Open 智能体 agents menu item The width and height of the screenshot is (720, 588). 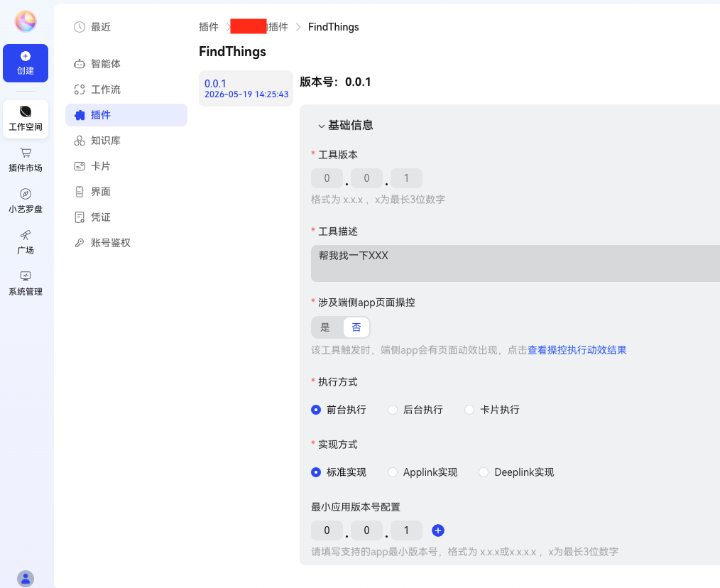point(126,64)
